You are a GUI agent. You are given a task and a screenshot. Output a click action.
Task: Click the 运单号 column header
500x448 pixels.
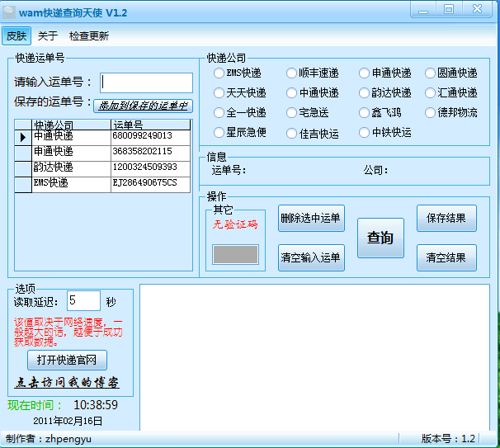(150, 125)
